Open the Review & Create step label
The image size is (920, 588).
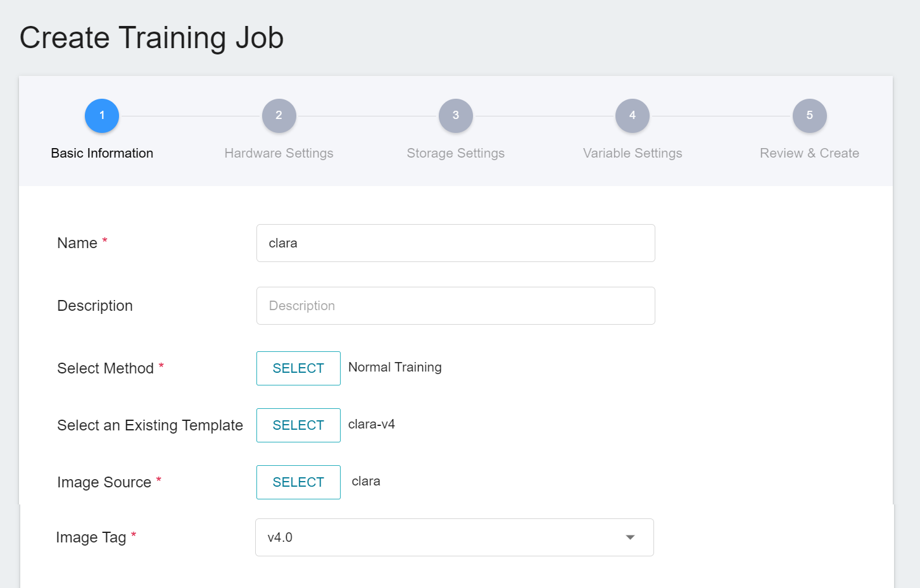pos(809,153)
